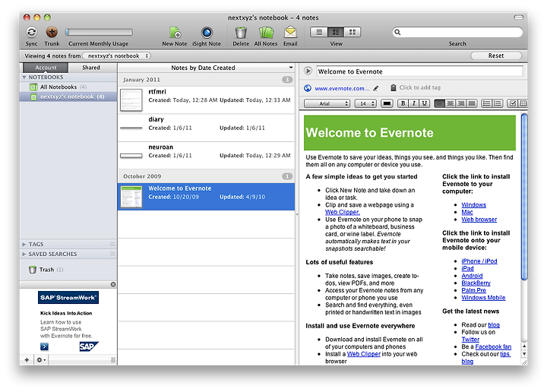The height and width of the screenshot is (392, 547).
Task: Expand the SAVED SEARCHES section
Action: pos(24,254)
